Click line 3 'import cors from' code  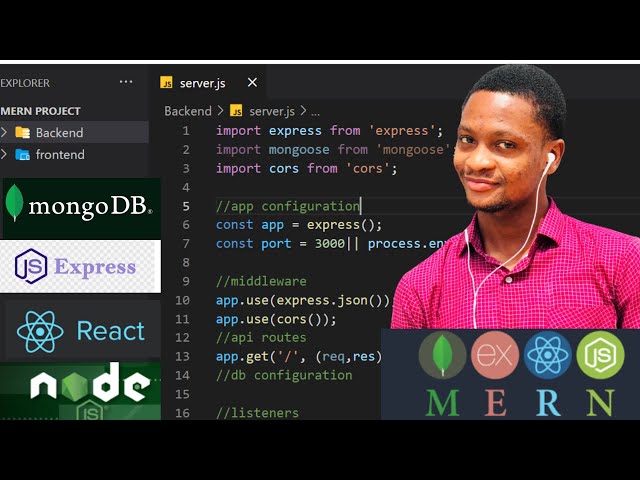point(306,168)
